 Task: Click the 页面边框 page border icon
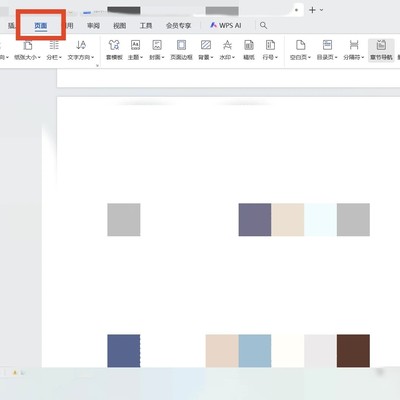181,50
